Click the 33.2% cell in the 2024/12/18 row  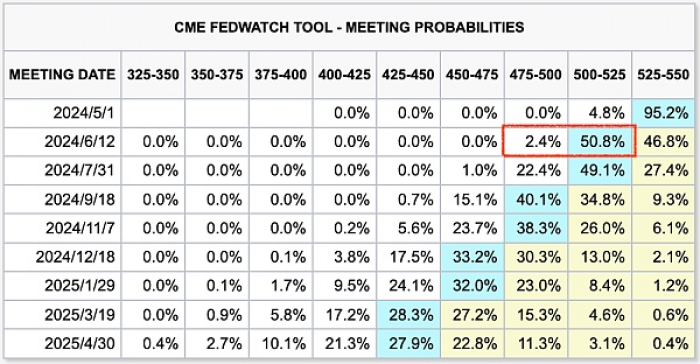[x=472, y=257]
